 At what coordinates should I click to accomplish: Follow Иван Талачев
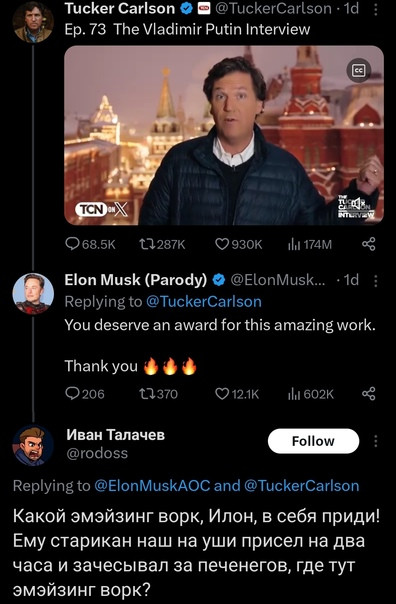[313, 441]
